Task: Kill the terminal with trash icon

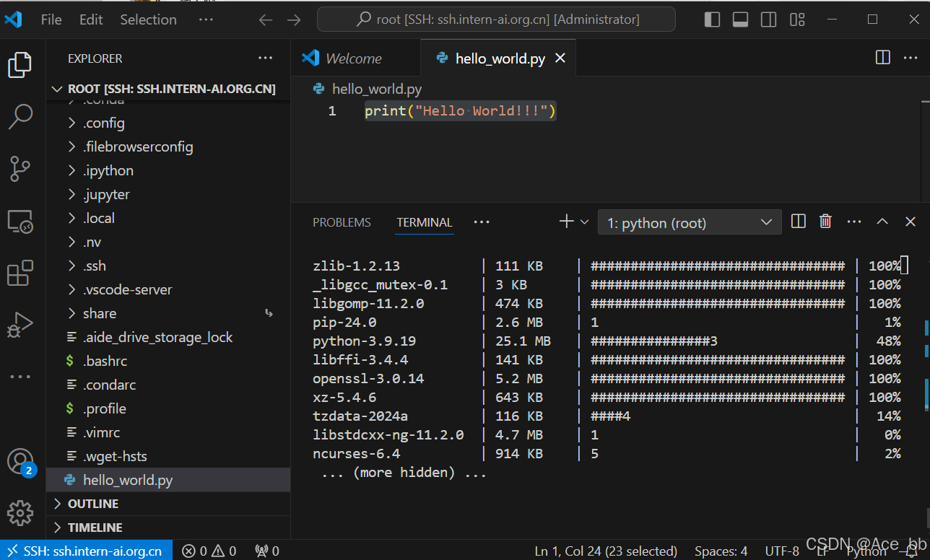Action: click(825, 222)
